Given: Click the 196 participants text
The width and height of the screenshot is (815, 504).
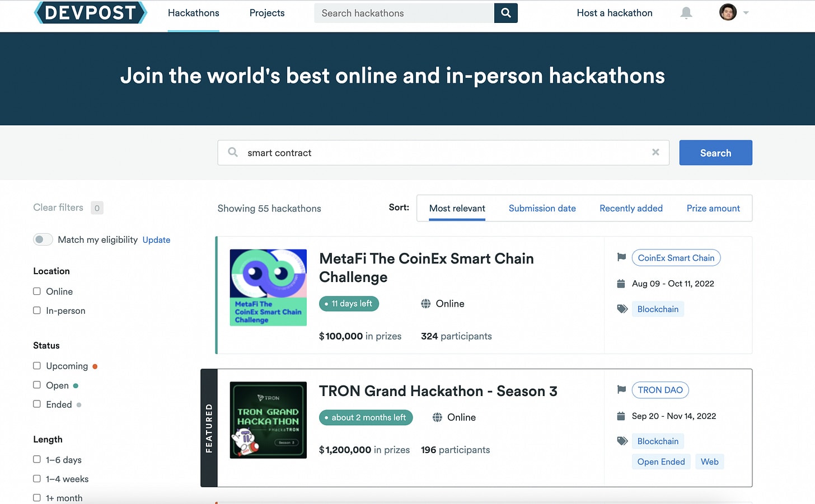Looking at the screenshot, I should [x=456, y=450].
